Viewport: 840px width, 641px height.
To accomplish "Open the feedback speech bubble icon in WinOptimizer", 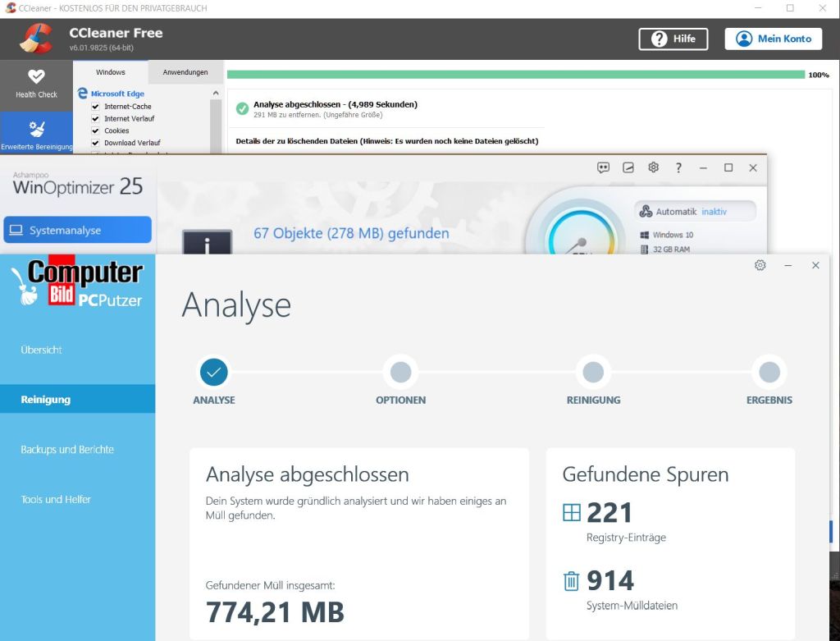I will tap(603, 167).
